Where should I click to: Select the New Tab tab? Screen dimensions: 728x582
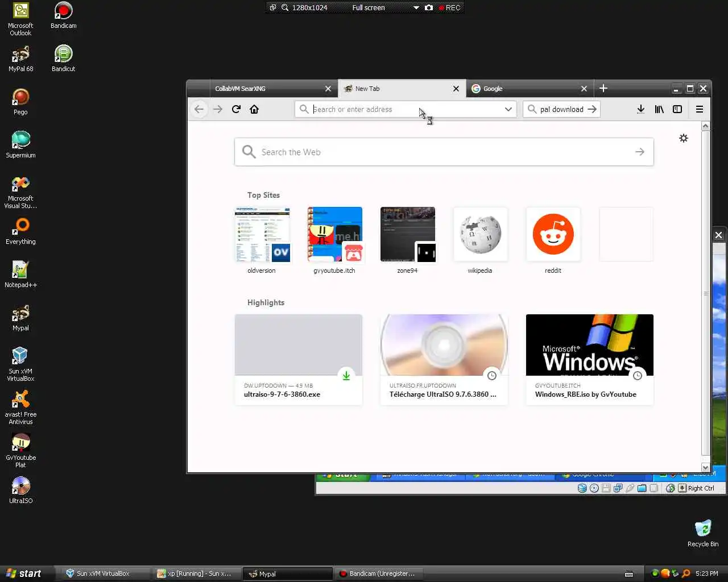tap(402, 89)
